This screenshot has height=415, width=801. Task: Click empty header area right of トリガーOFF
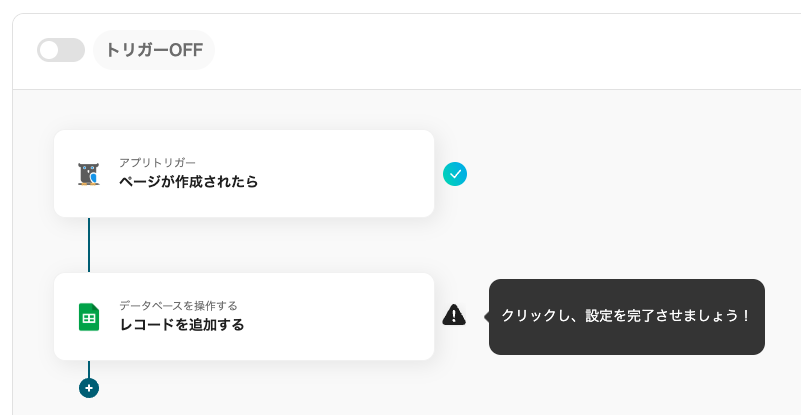click(500, 50)
